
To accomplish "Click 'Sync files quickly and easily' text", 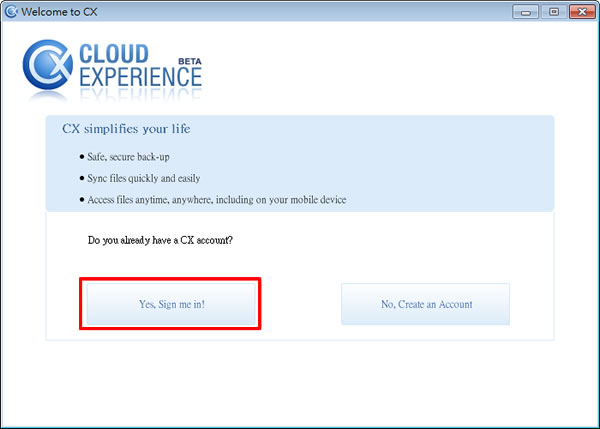I will point(143,178).
